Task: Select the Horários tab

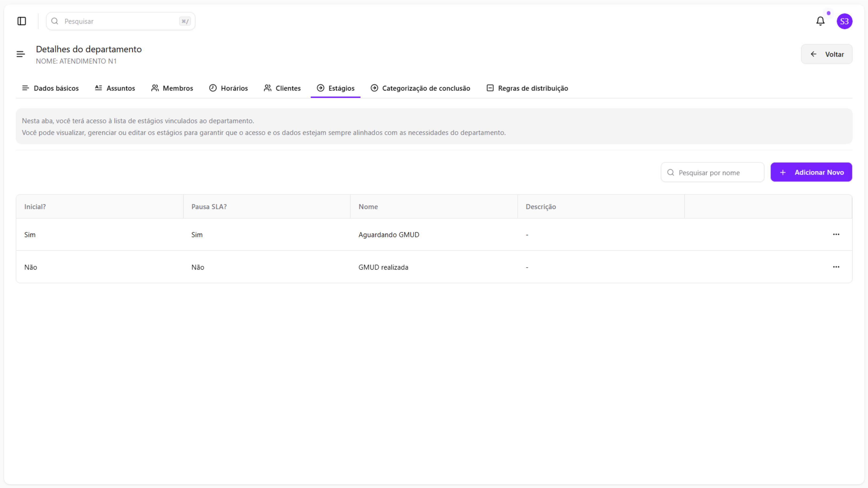Action: pyautogui.click(x=229, y=88)
